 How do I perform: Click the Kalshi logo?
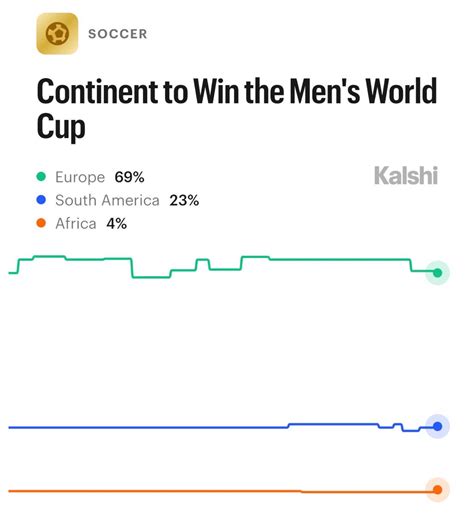[406, 175]
